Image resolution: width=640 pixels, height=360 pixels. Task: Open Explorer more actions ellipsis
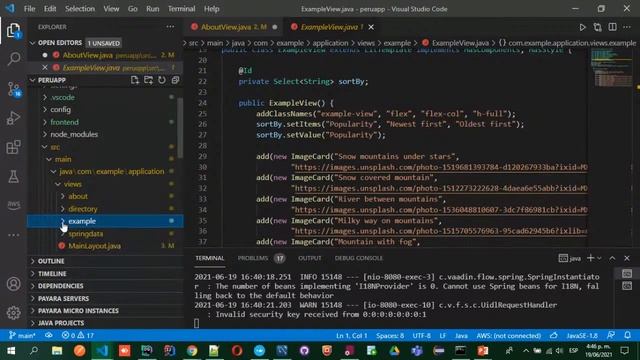point(170,27)
